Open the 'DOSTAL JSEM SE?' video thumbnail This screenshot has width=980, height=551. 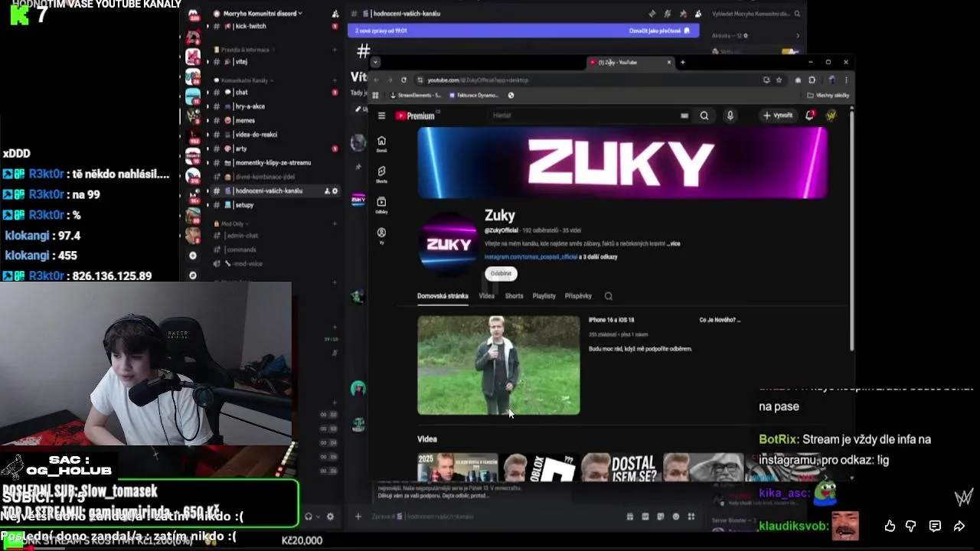click(x=621, y=468)
